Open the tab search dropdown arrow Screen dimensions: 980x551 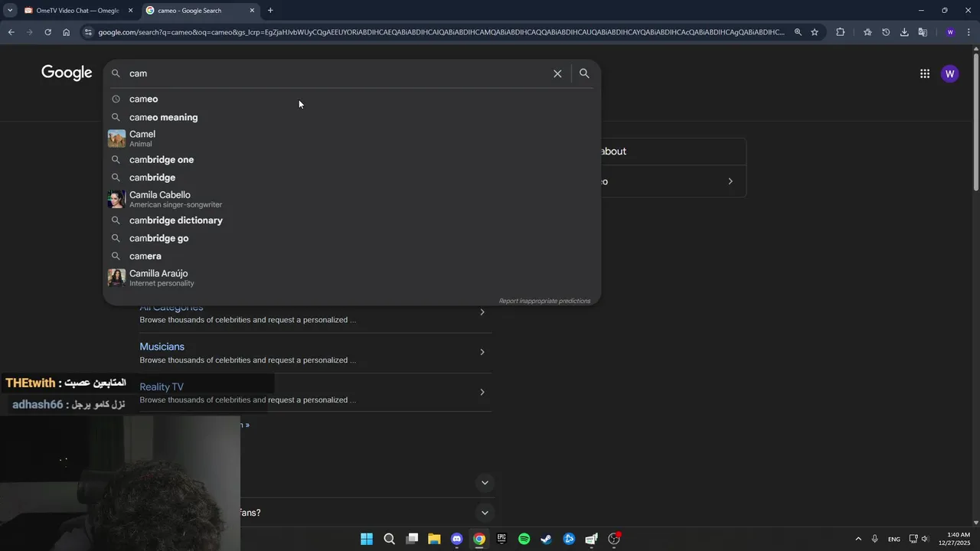tap(9, 11)
